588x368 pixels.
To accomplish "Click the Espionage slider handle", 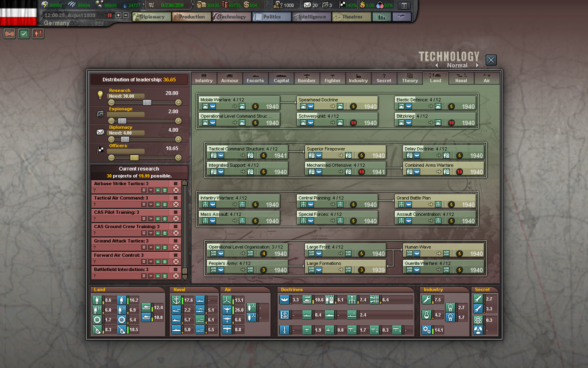I will (x=122, y=121).
